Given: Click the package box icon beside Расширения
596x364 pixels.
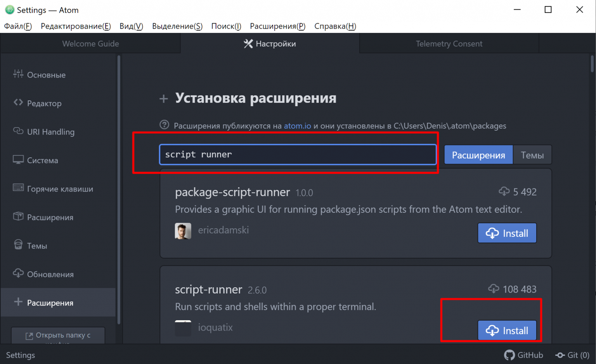Looking at the screenshot, I should pyautogui.click(x=18, y=216).
